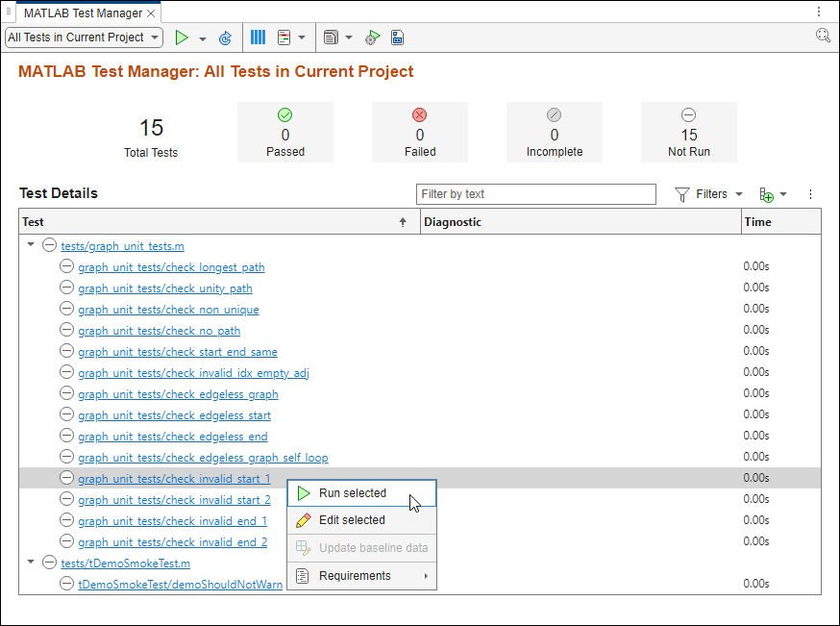Image resolution: width=840 pixels, height=626 pixels.
Task: Toggle the Test column sort arrow
Action: point(403,221)
